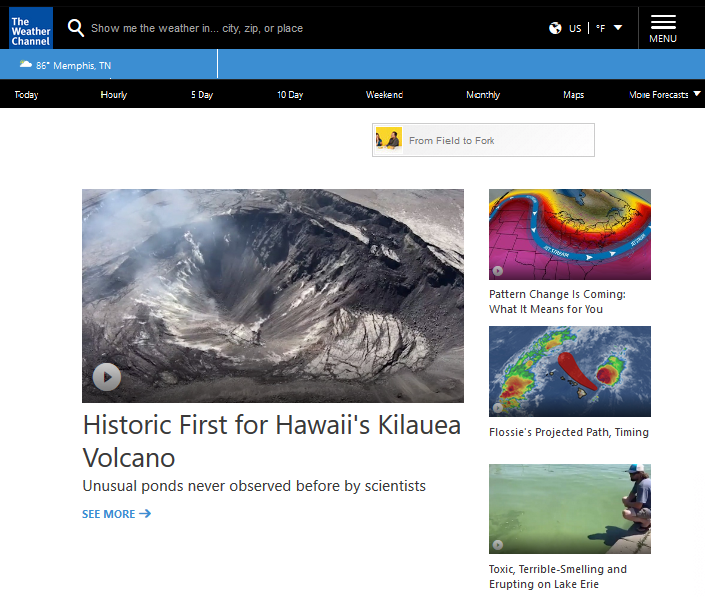The image size is (705, 597).
Task: Select the Maps tab
Action: [x=574, y=94]
